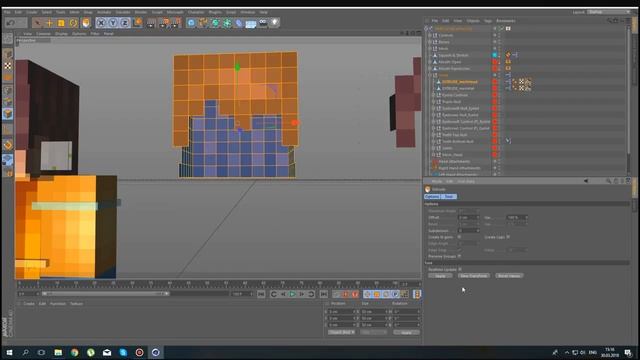The image size is (640, 360).
Task: Expand the Eyelid Controls null
Action: (x=433, y=95)
